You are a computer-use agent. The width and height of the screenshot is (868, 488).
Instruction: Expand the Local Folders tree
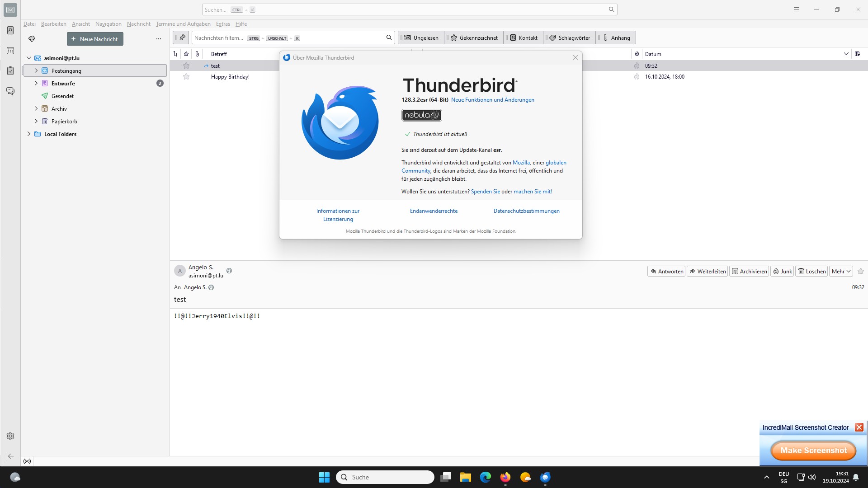29,134
